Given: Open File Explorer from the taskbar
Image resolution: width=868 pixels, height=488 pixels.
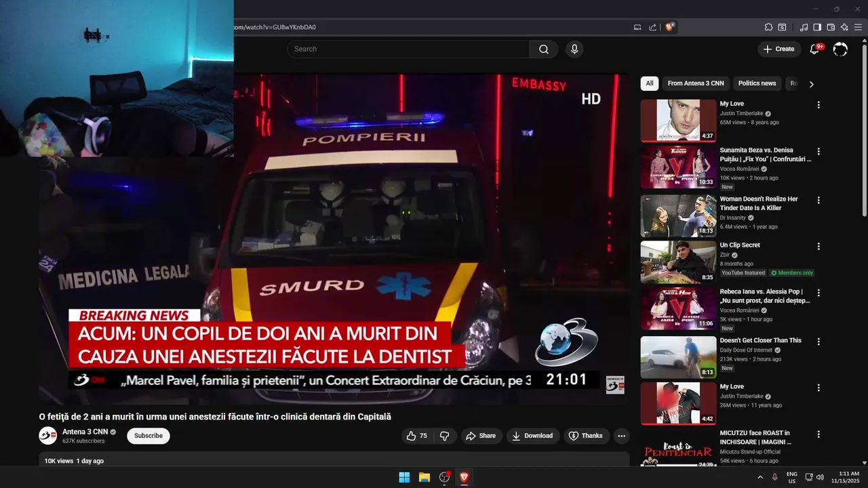Looking at the screenshot, I should pos(425,477).
